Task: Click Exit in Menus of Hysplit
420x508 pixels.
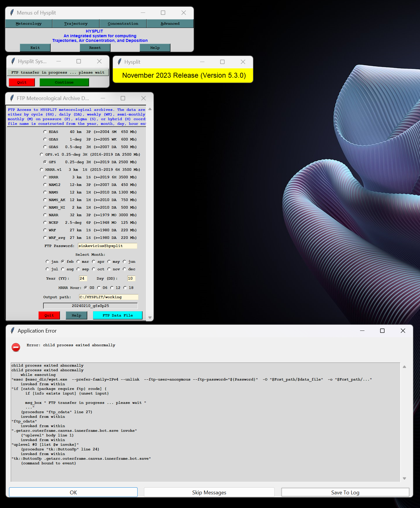Action: point(35,48)
